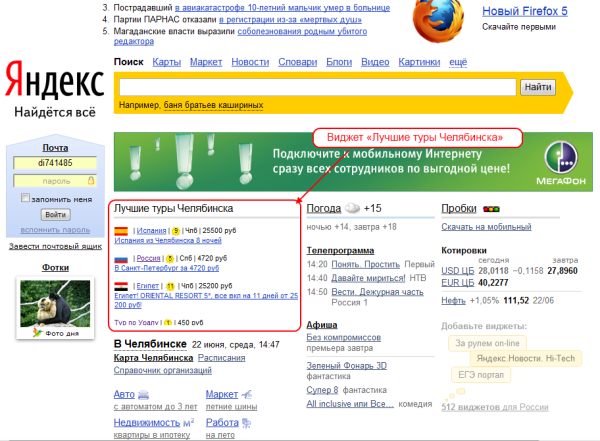Open the Пробки link

(459, 208)
